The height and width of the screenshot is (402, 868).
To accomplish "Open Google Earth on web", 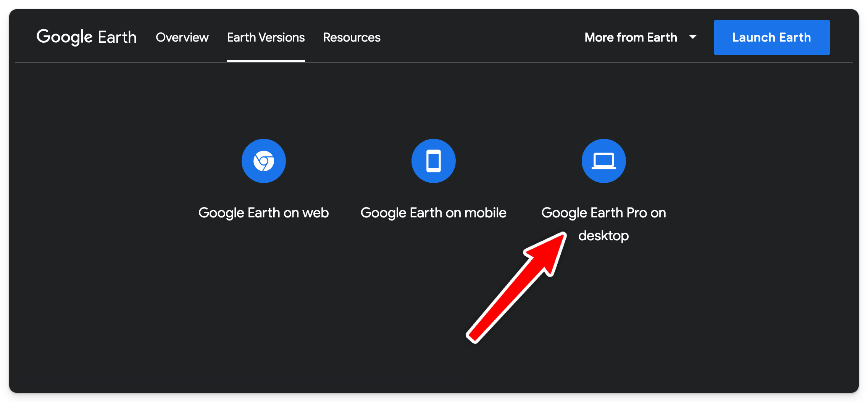I will pyautogui.click(x=264, y=212).
